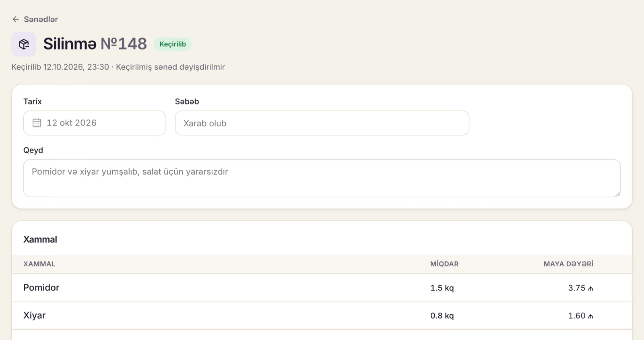Screen dimensions: 644x340
Task: Select the Xiyar row name
Action: tap(34, 315)
